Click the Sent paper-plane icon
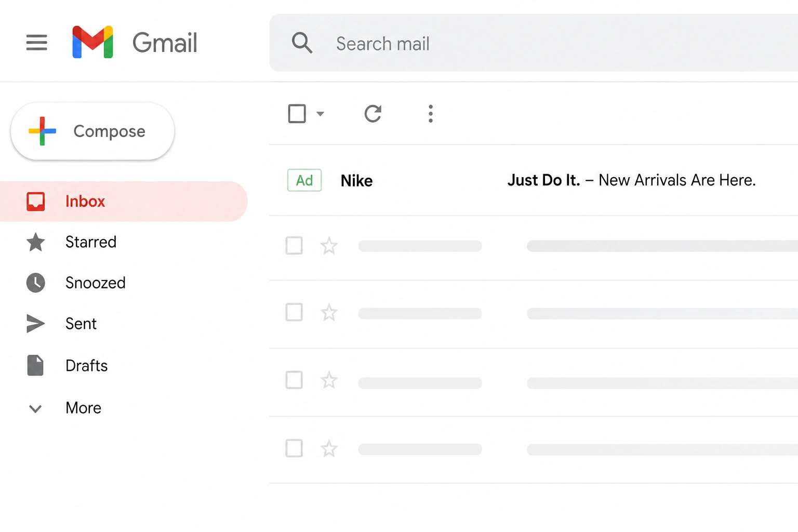The image size is (798, 532). [36, 324]
